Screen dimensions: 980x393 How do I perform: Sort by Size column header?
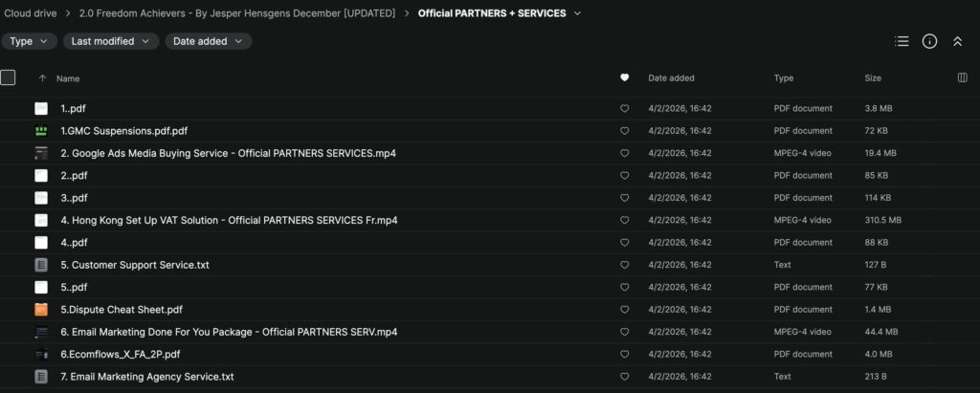873,78
